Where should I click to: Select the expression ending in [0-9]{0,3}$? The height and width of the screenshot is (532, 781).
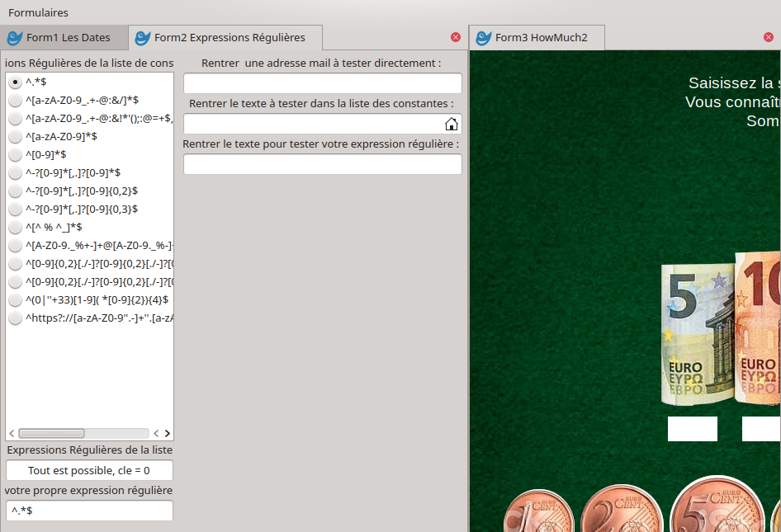[x=15, y=209]
